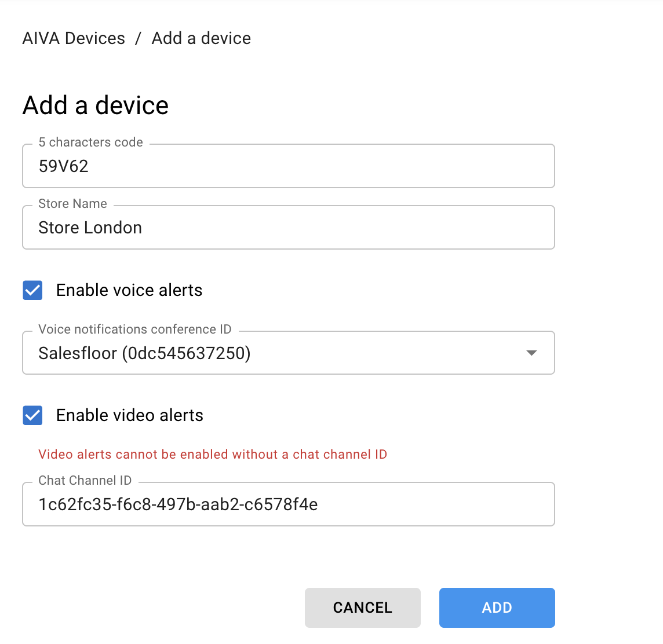Viewport: 663px width, 644px height.
Task: Click into the Store Name text field
Action: click(x=288, y=228)
